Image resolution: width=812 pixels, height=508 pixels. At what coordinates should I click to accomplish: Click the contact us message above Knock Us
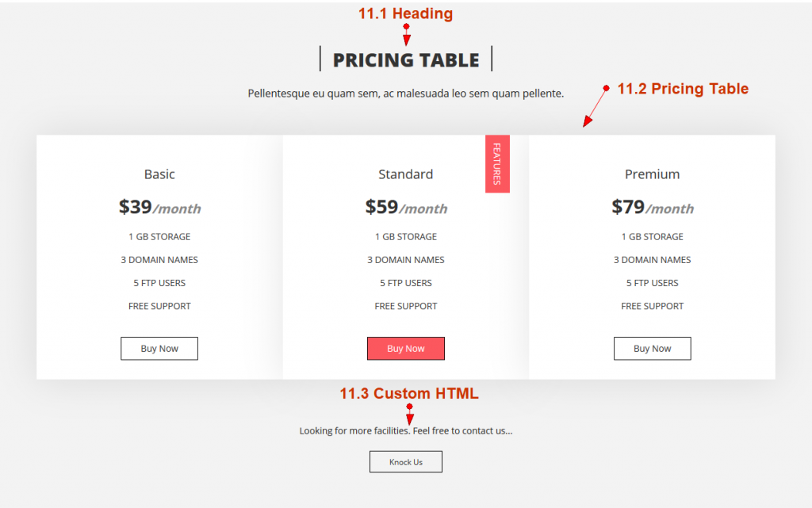[406, 430]
